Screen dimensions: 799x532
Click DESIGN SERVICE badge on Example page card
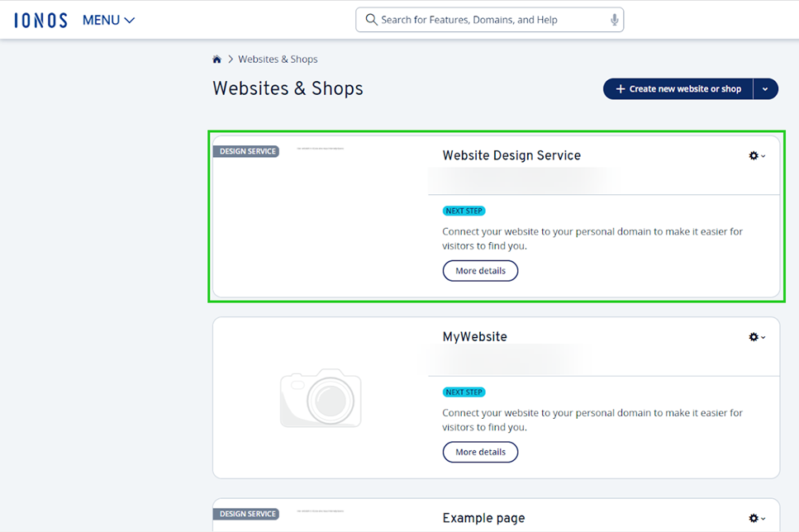pyautogui.click(x=246, y=514)
